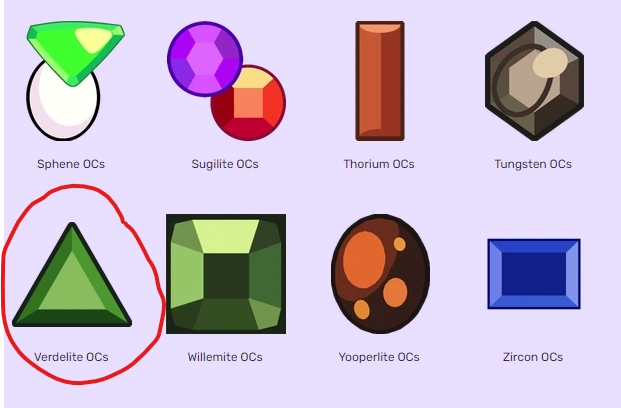The height and width of the screenshot is (408, 621).
Task: Open the Sphene OCs link
Action: point(71,164)
